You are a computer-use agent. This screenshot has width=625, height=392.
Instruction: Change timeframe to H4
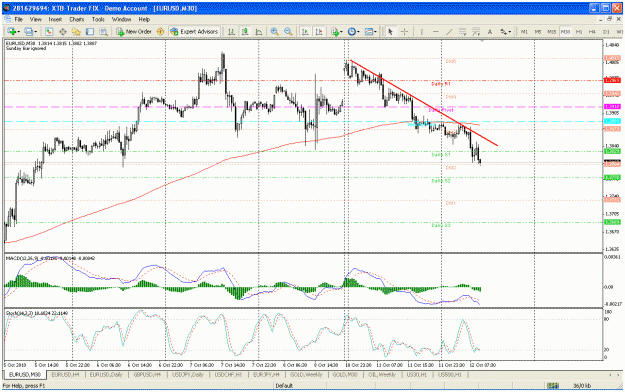(x=592, y=32)
